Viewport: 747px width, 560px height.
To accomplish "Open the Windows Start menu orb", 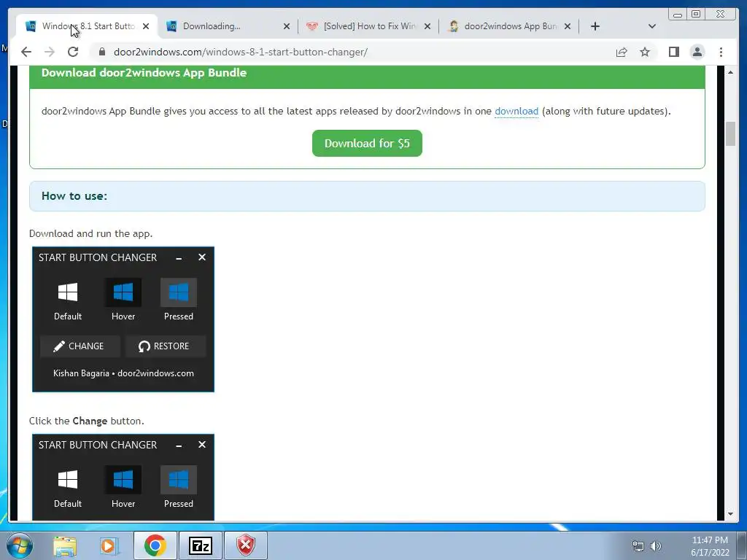I will pyautogui.click(x=19, y=545).
